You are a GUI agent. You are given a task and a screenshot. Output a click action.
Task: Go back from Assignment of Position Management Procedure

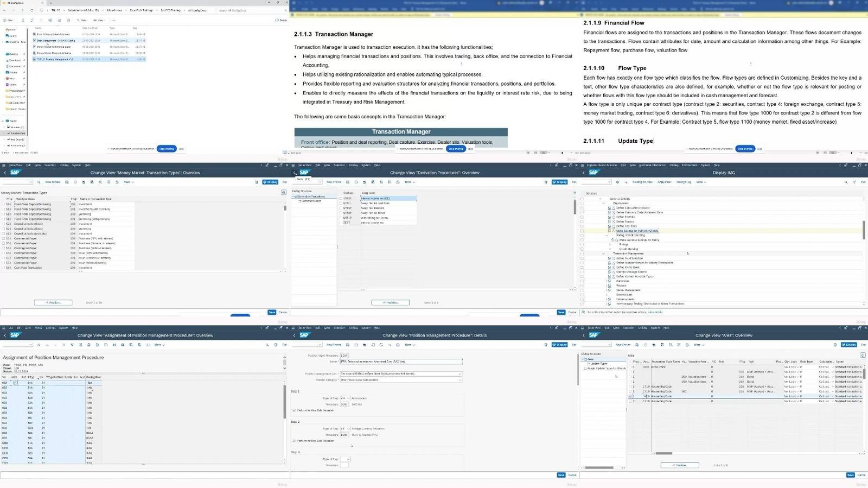5,335
